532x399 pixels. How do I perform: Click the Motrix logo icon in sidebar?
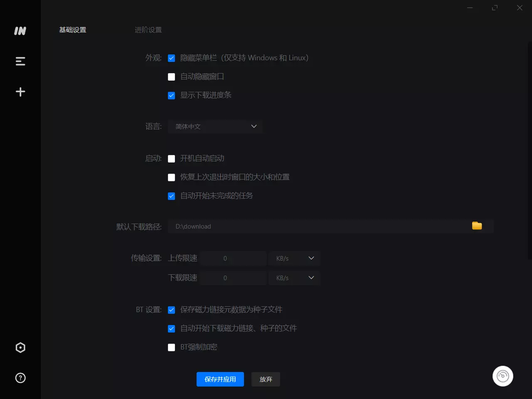pyautogui.click(x=20, y=31)
